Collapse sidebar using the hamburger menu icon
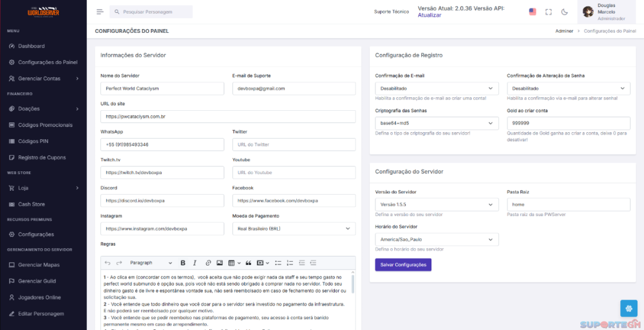 point(100,12)
